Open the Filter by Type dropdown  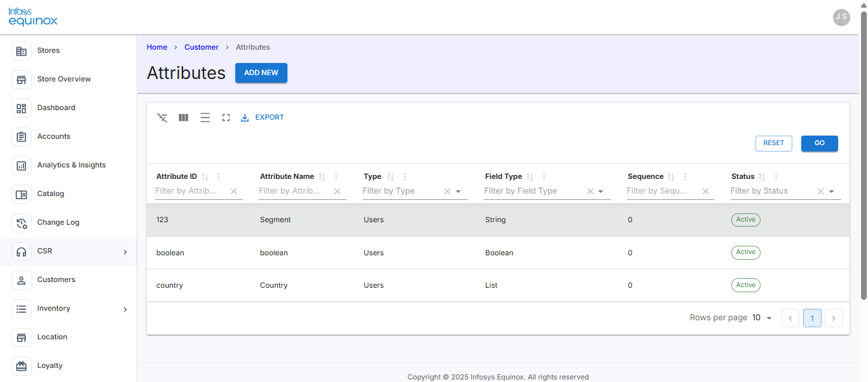pos(458,191)
